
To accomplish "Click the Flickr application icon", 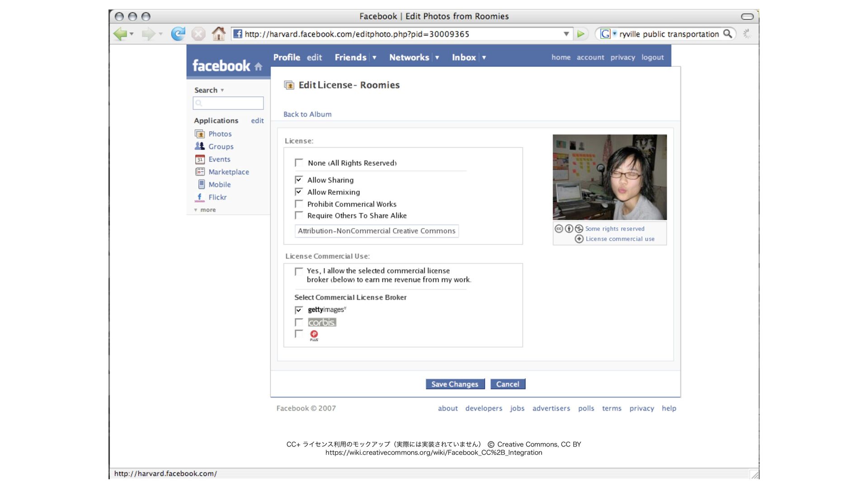I will click(x=200, y=197).
